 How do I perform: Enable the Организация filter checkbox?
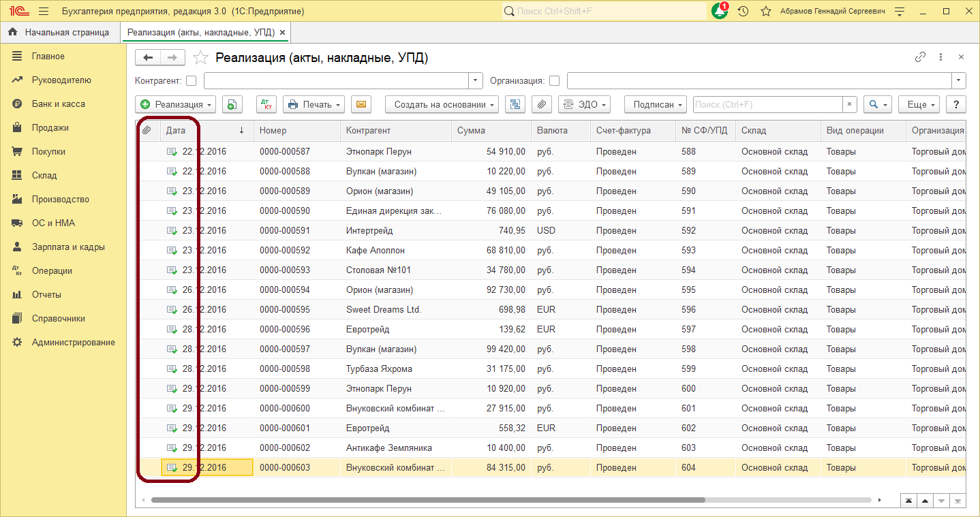pos(555,80)
